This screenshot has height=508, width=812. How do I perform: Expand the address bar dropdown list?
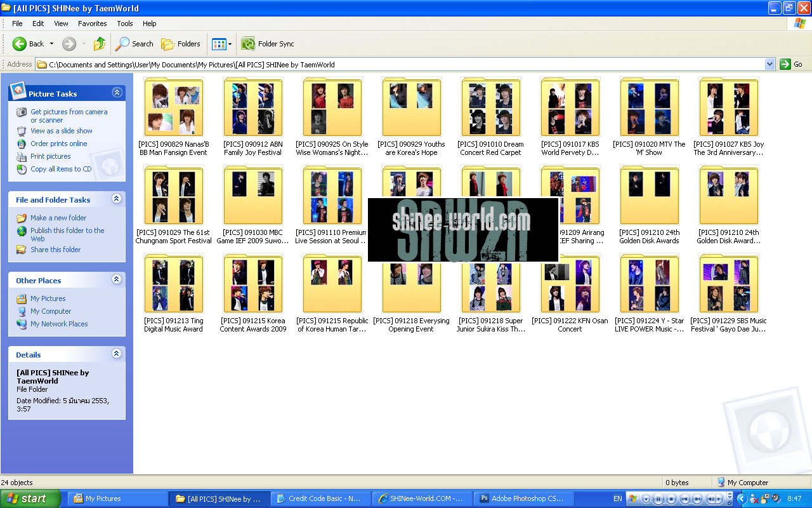770,64
